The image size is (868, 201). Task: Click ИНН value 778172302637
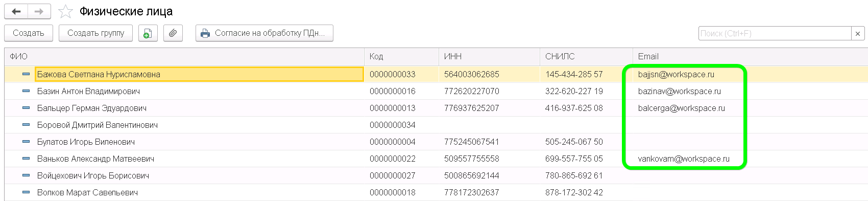tap(472, 192)
